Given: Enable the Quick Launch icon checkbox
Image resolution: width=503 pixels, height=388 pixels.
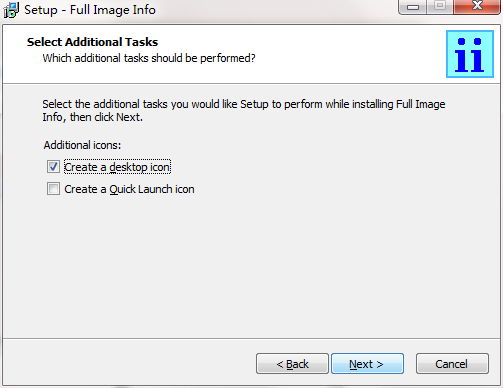Looking at the screenshot, I should tap(53, 189).
